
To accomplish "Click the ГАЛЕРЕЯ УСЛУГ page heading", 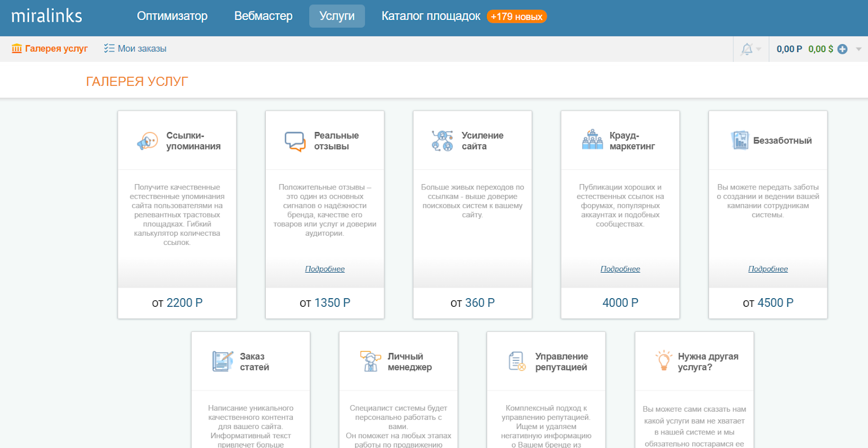I will click(137, 81).
